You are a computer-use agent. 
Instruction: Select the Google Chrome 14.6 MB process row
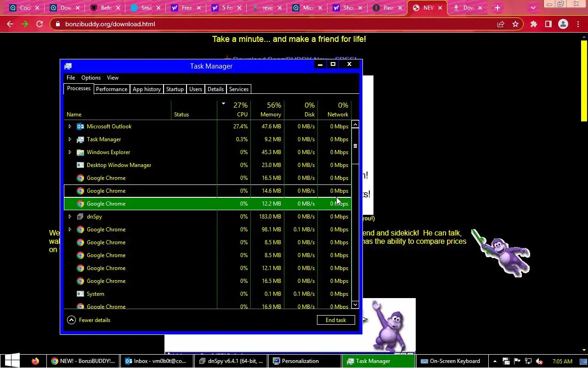coord(208,191)
